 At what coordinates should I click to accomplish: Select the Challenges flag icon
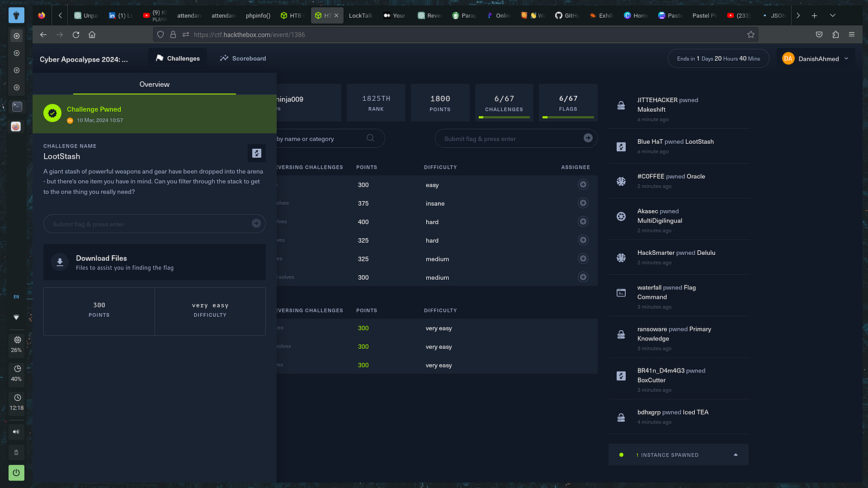click(159, 57)
